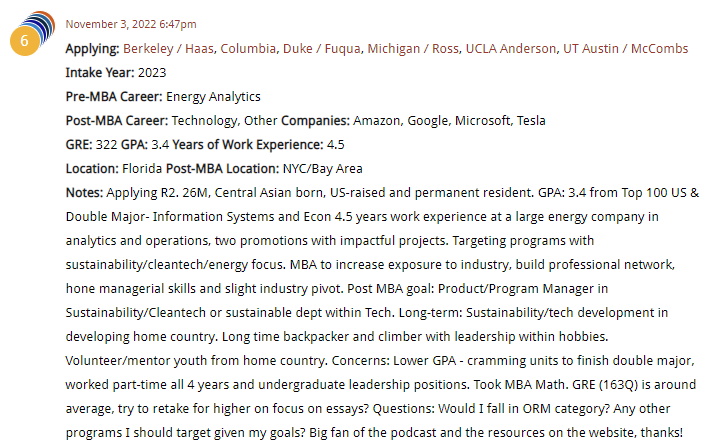Viewport: 721px width, 447px height.
Task: Click the orange number 6 badge
Action: coord(25,41)
